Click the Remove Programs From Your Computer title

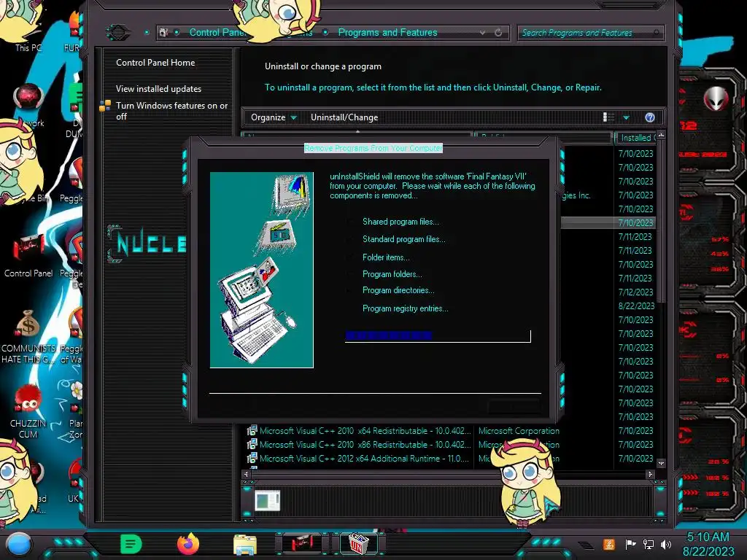[373, 148]
